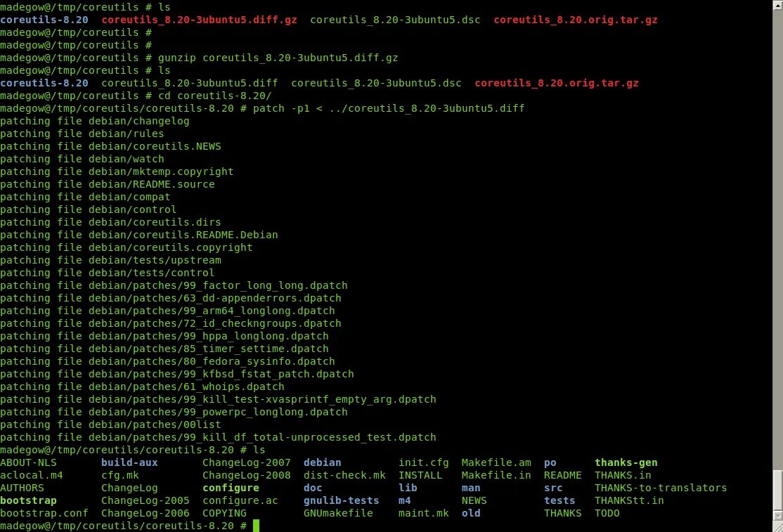Click 'debian/README.source' patching line
Image resolution: width=783 pixels, height=532 pixels.
(108, 184)
